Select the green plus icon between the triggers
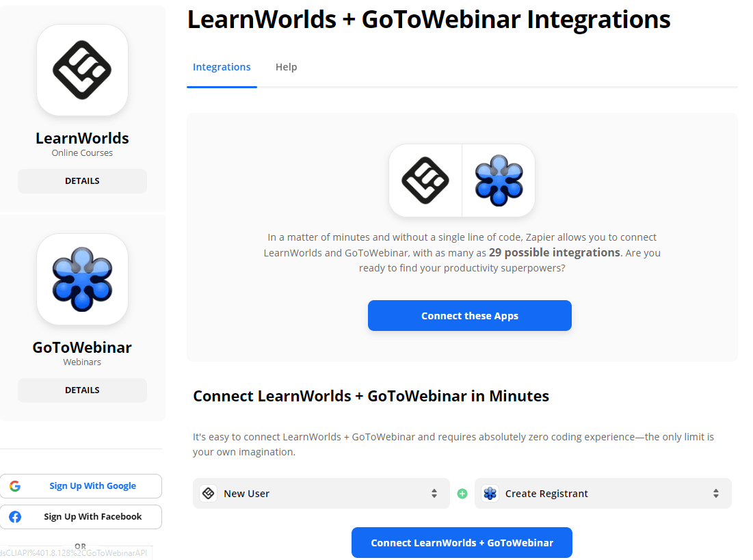Screen dimensions: 753x560 pos(462,493)
